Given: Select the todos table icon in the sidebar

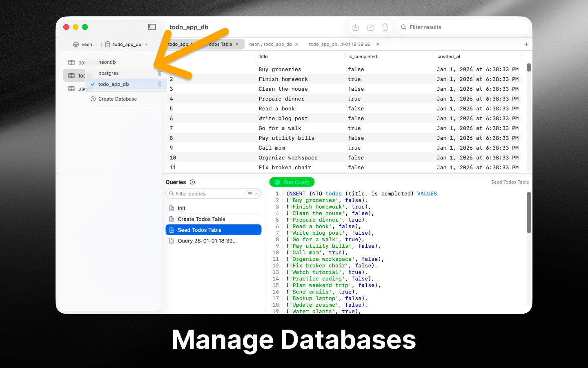Looking at the screenshot, I should click(72, 75).
